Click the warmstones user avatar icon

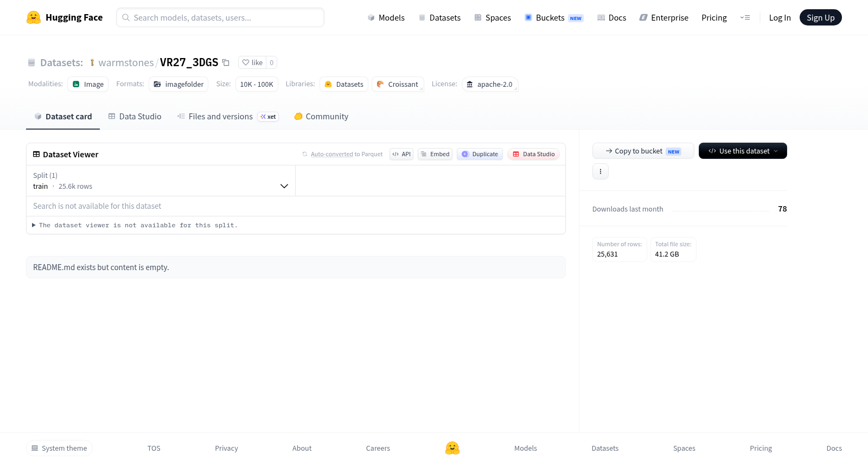click(x=92, y=62)
